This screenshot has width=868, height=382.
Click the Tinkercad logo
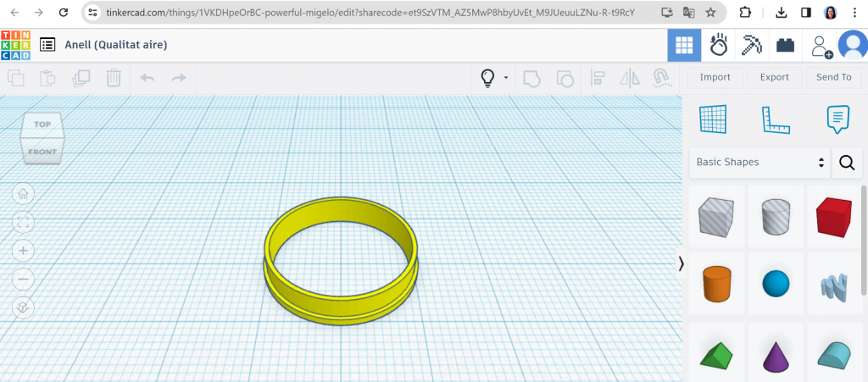(x=15, y=45)
